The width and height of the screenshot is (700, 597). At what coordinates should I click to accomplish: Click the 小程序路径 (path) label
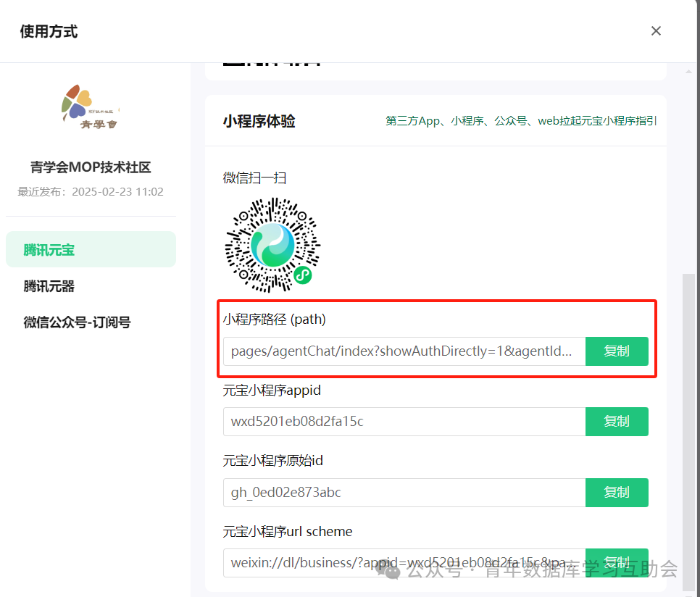pos(275,320)
